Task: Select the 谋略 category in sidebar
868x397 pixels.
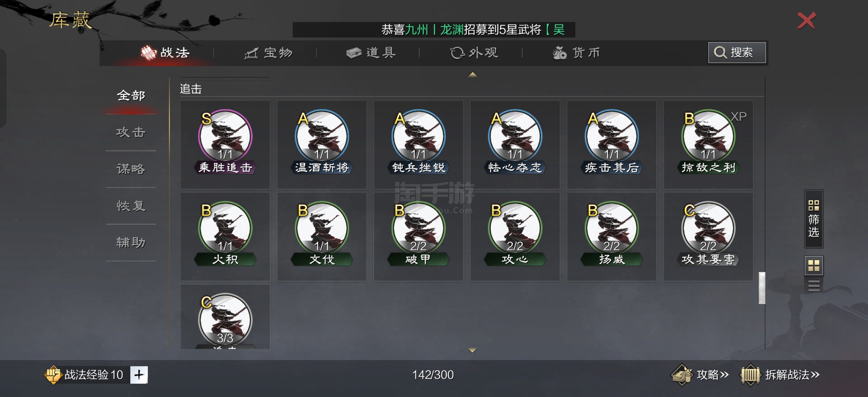Action: (131, 168)
